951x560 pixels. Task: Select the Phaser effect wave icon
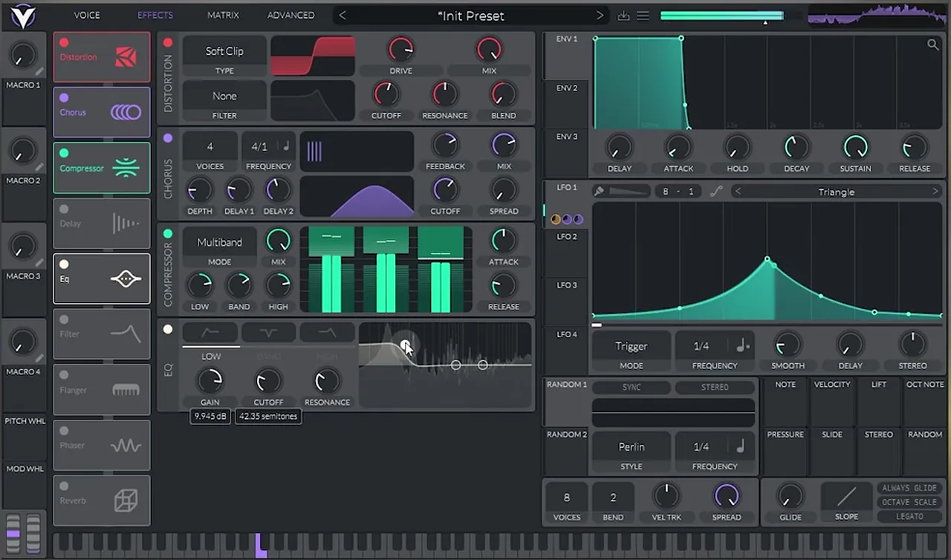coord(126,446)
